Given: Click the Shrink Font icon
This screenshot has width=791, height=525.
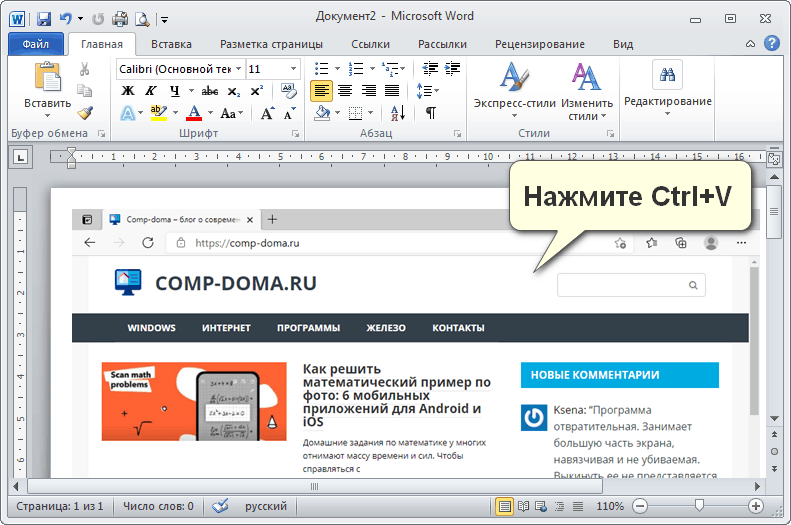Looking at the screenshot, I should tap(289, 113).
